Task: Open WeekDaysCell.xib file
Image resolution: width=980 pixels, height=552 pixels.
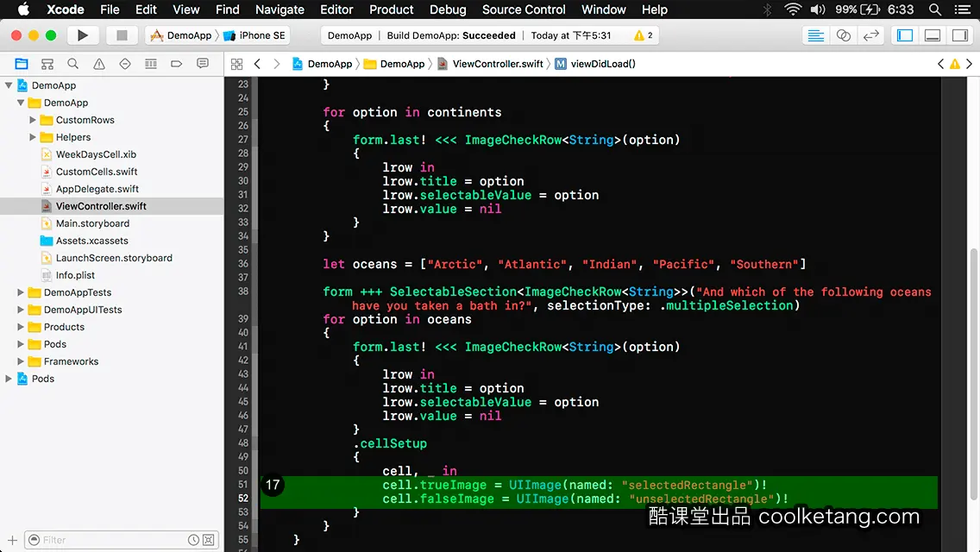Action: (96, 154)
